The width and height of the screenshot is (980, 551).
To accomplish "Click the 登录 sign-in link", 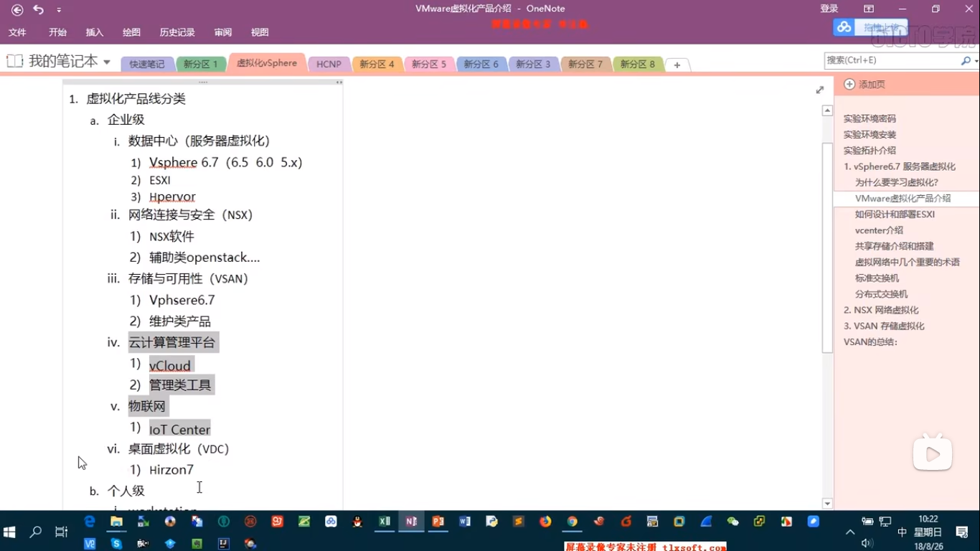I will [x=829, y=9].
